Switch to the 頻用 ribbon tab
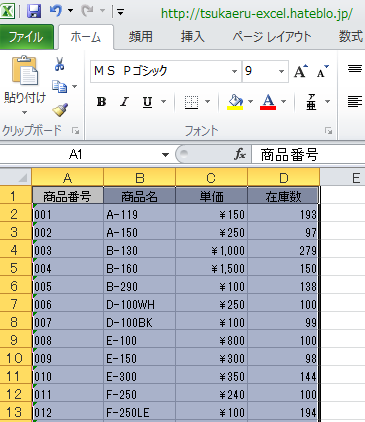The height and width of the screenshot is (422, 365). 141,36
